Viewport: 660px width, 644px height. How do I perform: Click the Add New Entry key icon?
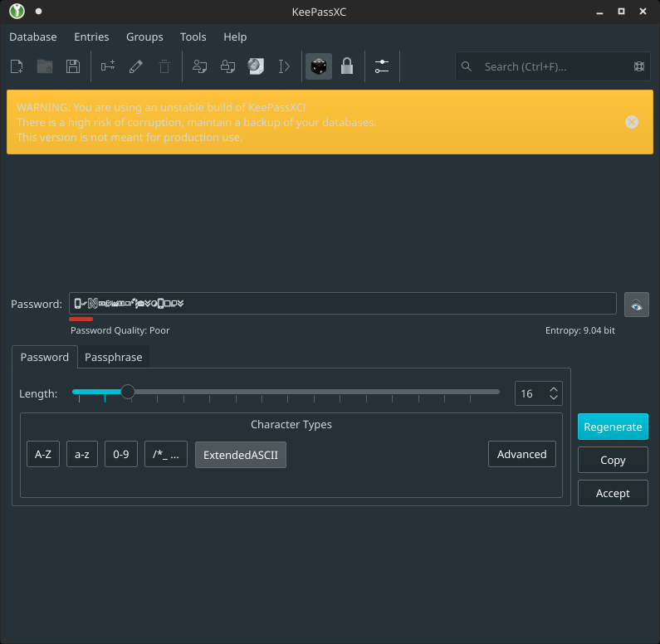[108, 66]
